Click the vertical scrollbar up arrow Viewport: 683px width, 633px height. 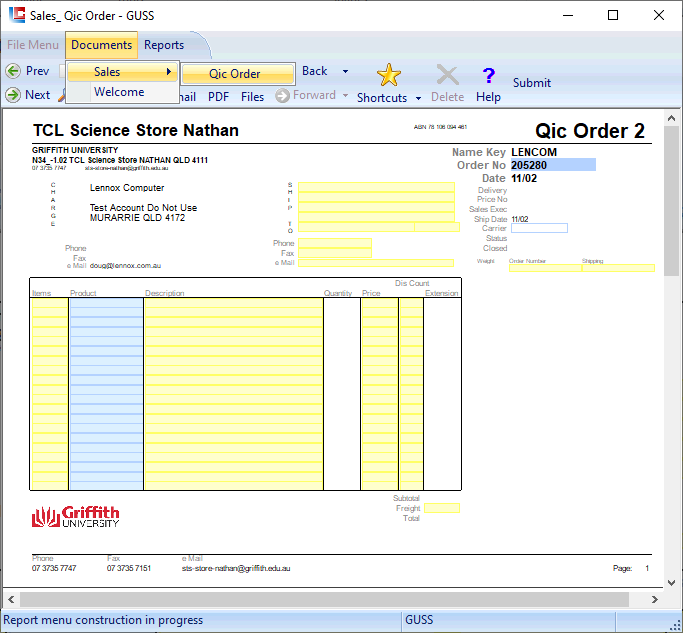(x=671, y=118)
